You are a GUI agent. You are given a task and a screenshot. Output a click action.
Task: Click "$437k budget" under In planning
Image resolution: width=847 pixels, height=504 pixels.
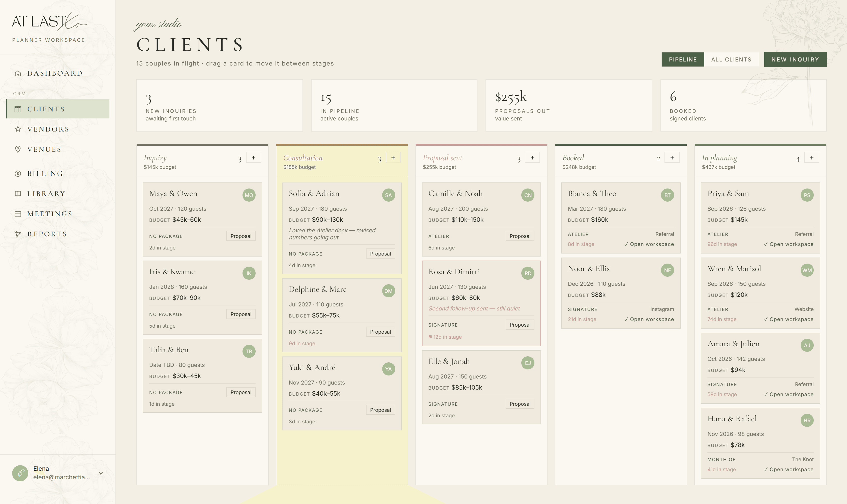pos(719,167)
